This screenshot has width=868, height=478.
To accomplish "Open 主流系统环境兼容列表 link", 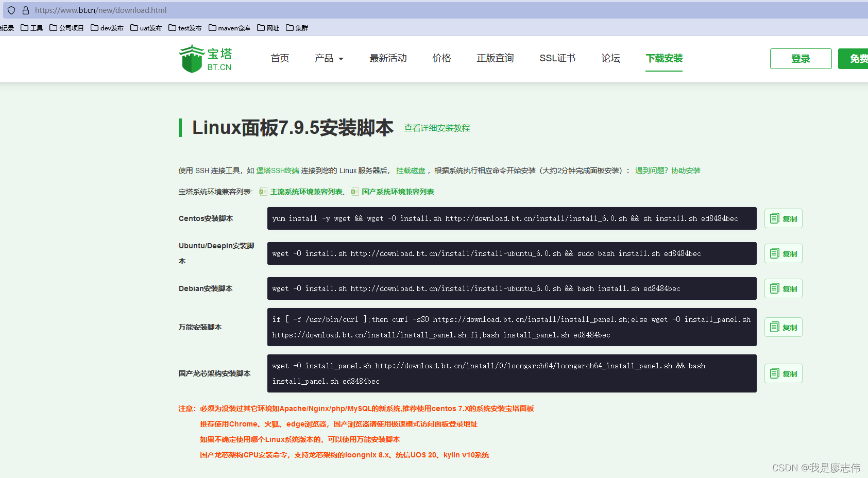I will tap(307, 192).
